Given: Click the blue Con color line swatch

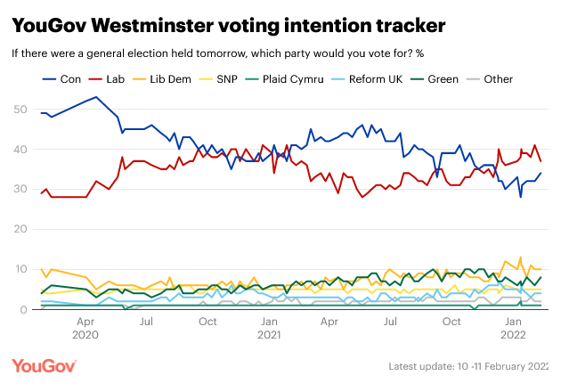Looking at the screenshot, I should [x=49, y=79].
